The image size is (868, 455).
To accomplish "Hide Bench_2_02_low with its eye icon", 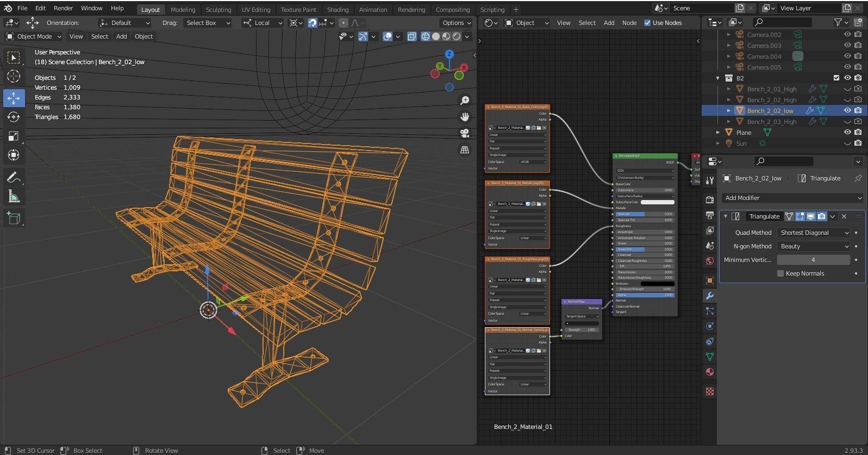I will [x=847, y=110].
